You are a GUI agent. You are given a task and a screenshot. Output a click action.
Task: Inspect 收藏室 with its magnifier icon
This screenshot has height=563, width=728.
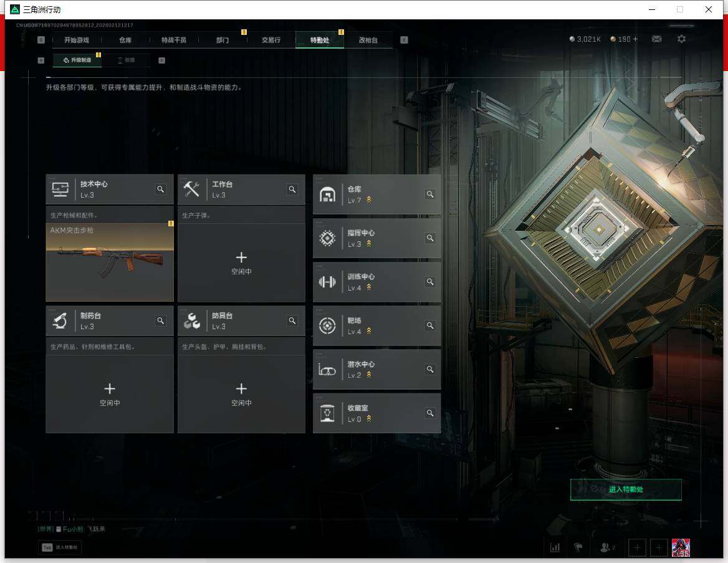pyautogui.click(x=430, y=413)
